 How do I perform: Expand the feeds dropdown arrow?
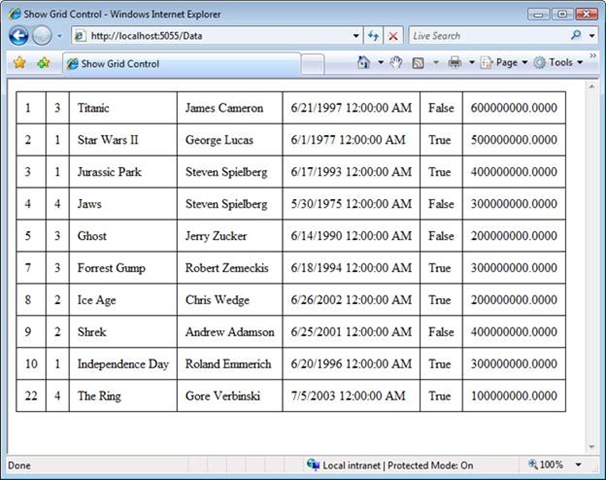436,62
